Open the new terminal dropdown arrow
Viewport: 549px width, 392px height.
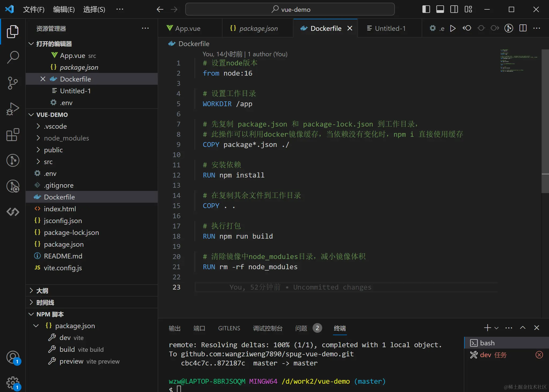coord(496,328)
